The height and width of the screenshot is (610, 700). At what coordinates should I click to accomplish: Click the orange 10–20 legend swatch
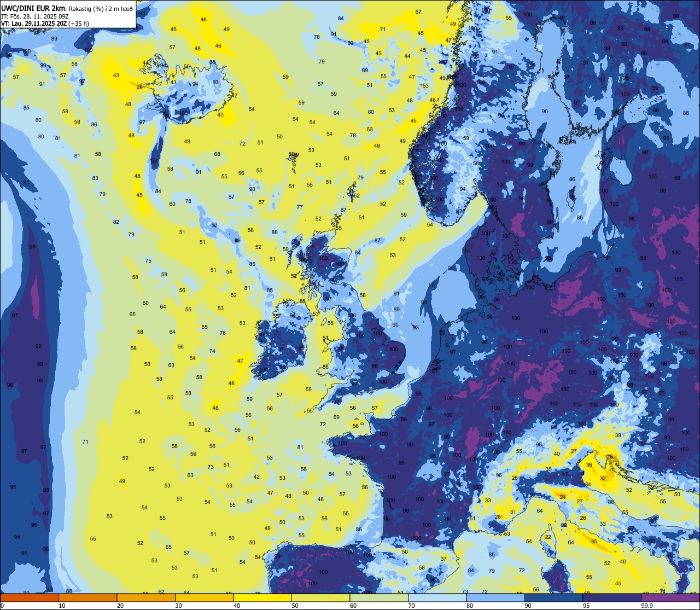pos(88,597)
